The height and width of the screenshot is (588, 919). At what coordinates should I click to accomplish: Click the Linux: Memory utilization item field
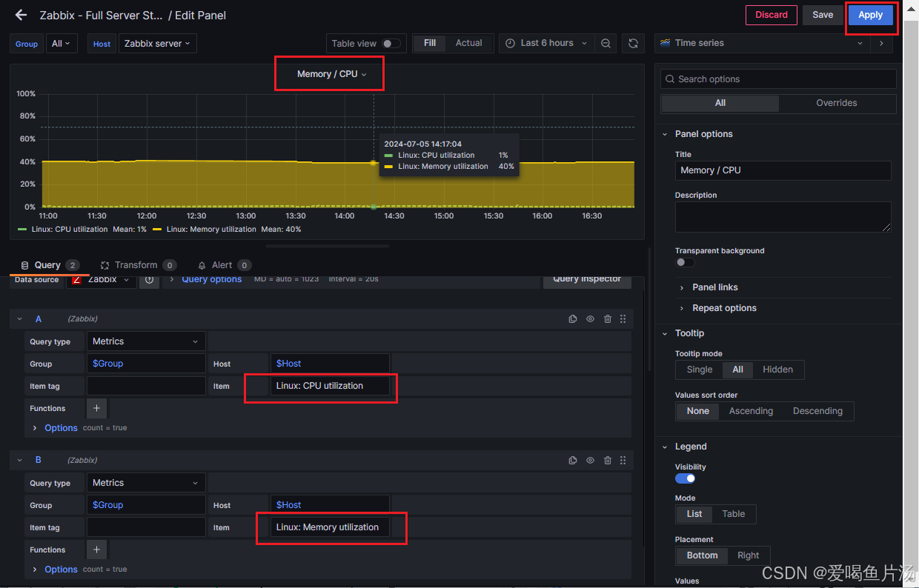(330, 527)
